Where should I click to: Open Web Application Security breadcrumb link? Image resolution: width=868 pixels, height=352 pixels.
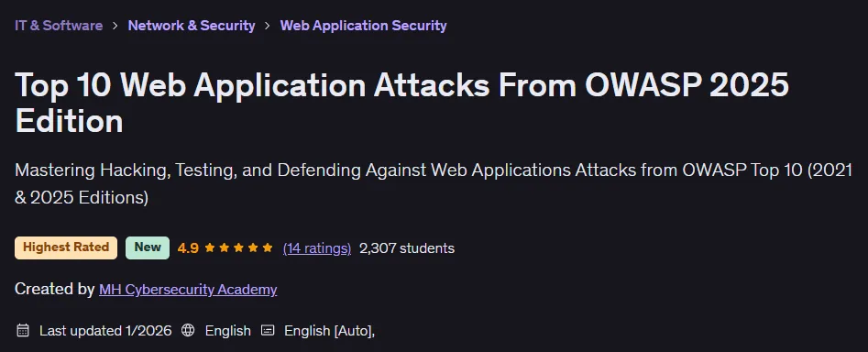tap(363, 26)
